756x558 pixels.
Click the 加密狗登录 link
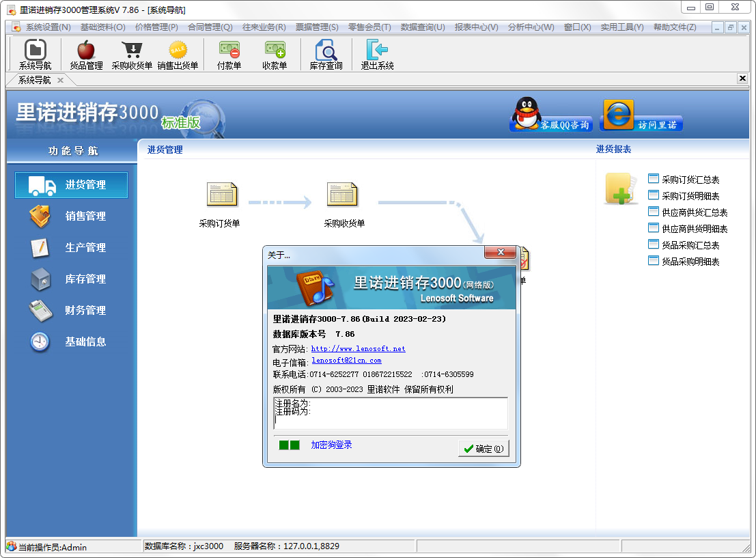(331, 445)
